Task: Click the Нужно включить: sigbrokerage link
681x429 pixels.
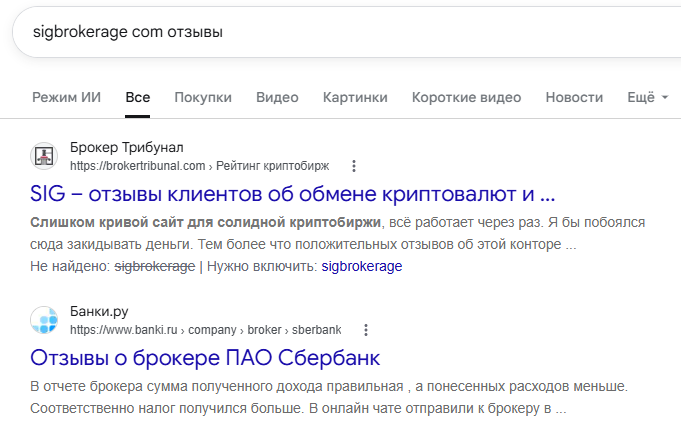Action: point(362,266)
